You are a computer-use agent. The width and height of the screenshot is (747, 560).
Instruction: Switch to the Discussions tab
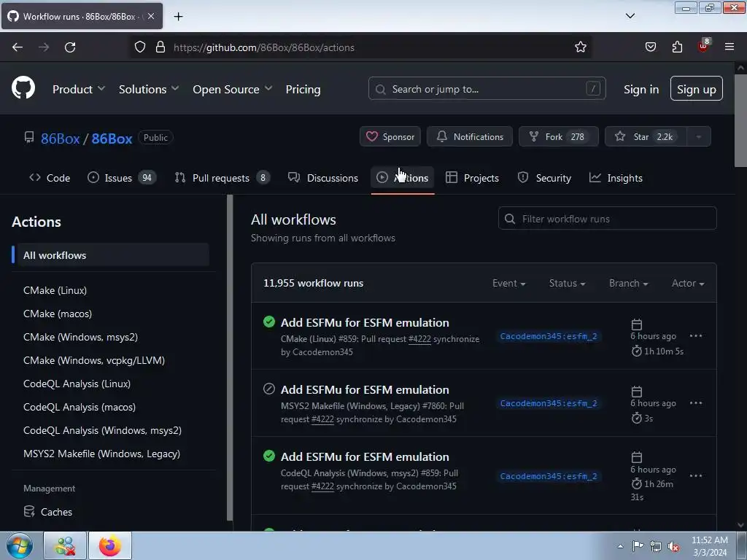pos(322,178)
